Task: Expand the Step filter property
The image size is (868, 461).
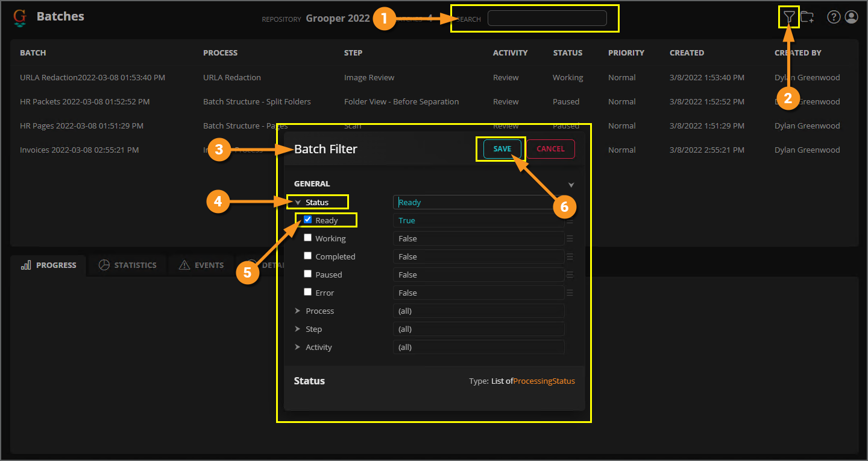Action: [297, 329]
